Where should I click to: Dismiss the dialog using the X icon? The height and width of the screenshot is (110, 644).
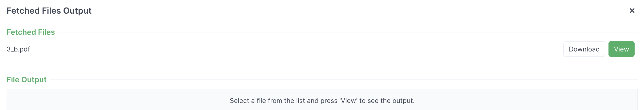tap(632, 11)
